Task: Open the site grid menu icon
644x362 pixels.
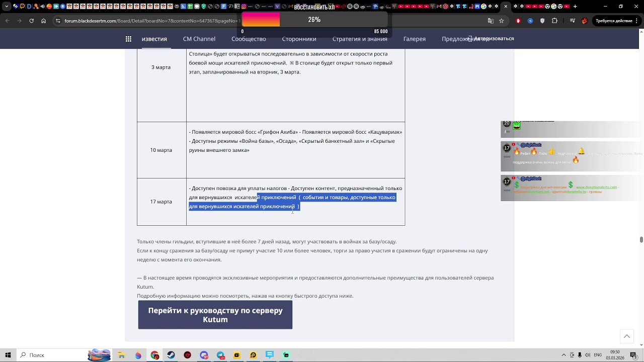Action: [x=129, y=39]
